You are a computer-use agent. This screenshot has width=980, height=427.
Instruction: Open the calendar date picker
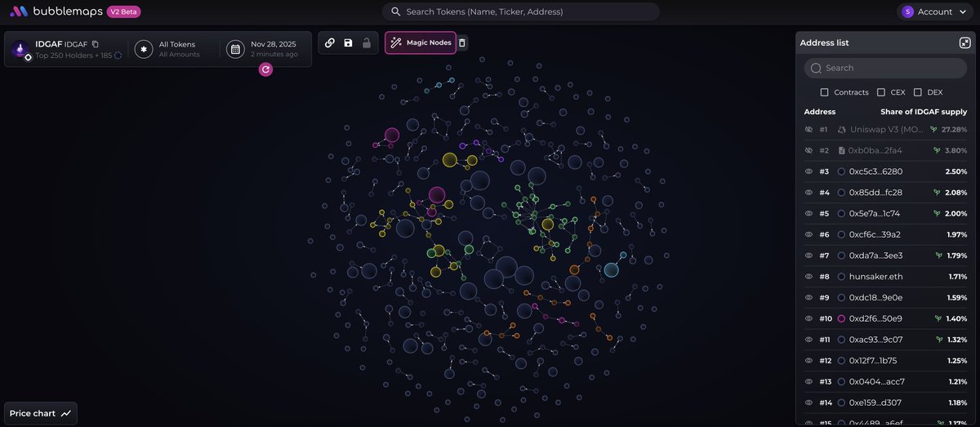(235, 50)
